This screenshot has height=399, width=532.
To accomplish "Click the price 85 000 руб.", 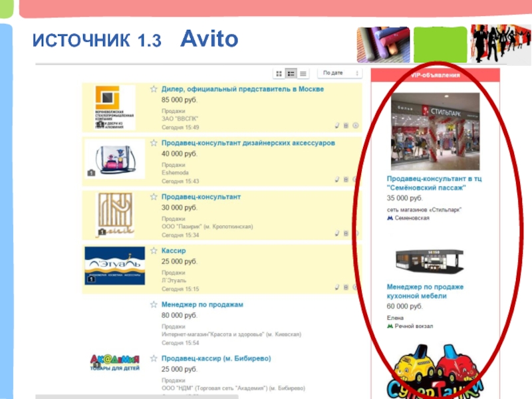I will 179,100.
